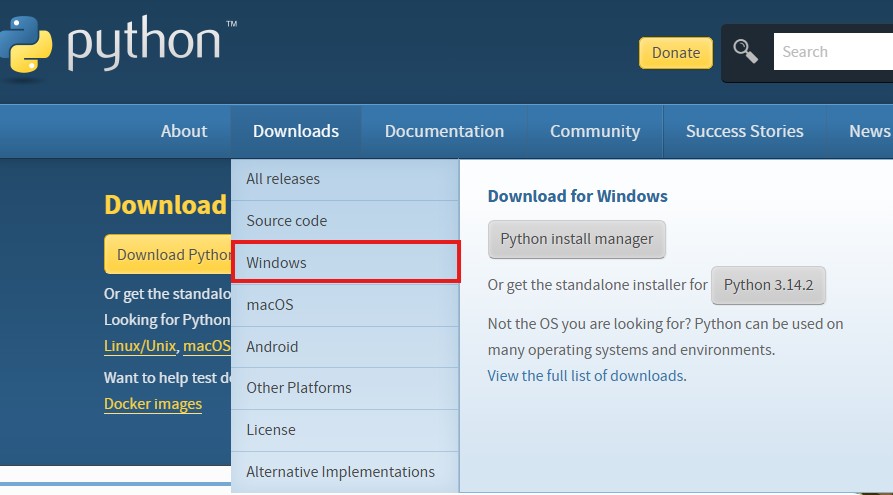Open View the full list of downloads link
Screen dimensions: 893x495
(585, 376)
